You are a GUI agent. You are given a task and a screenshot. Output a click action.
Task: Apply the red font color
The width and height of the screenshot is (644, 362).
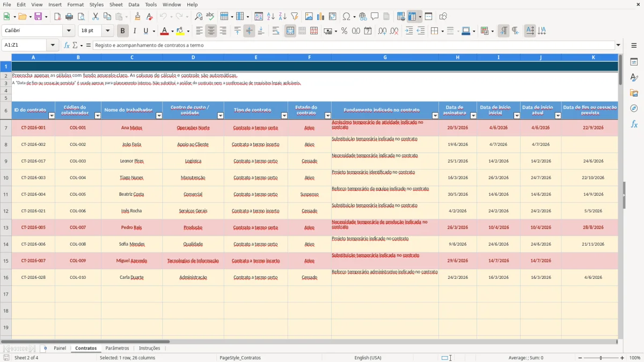(164, 31)
